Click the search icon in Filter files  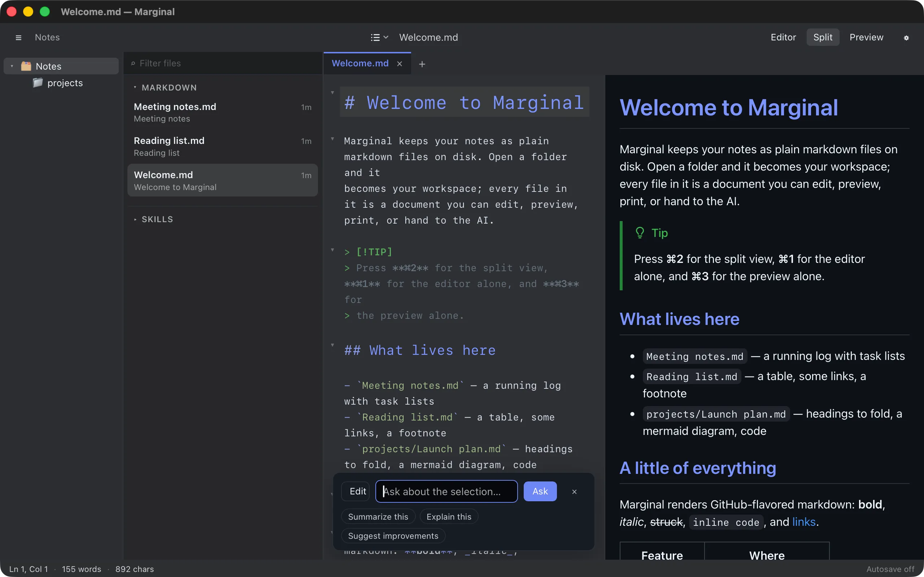point(133,63)
